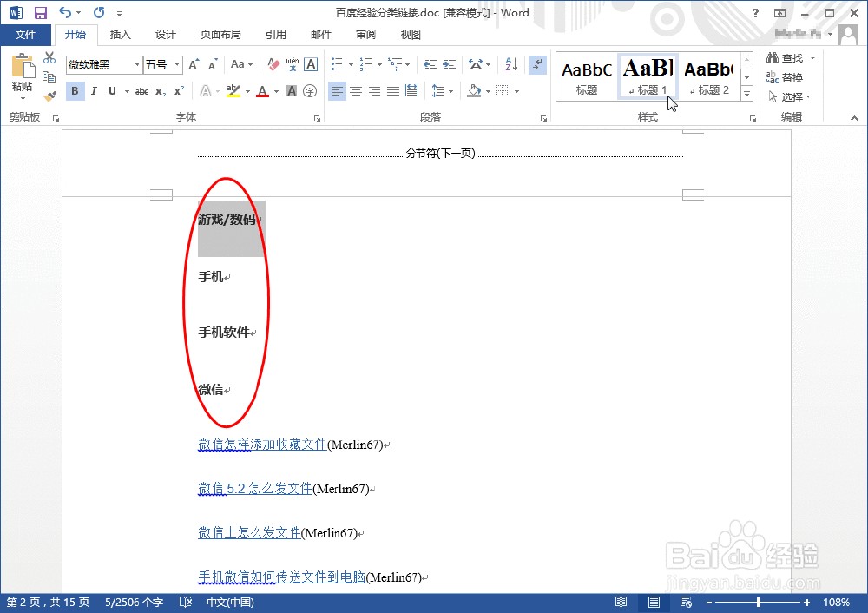Image resolution: width=868 pixels, height=613 pixels.
Task: Click the 108% zoom level indicator
Action: pos(836,602)
